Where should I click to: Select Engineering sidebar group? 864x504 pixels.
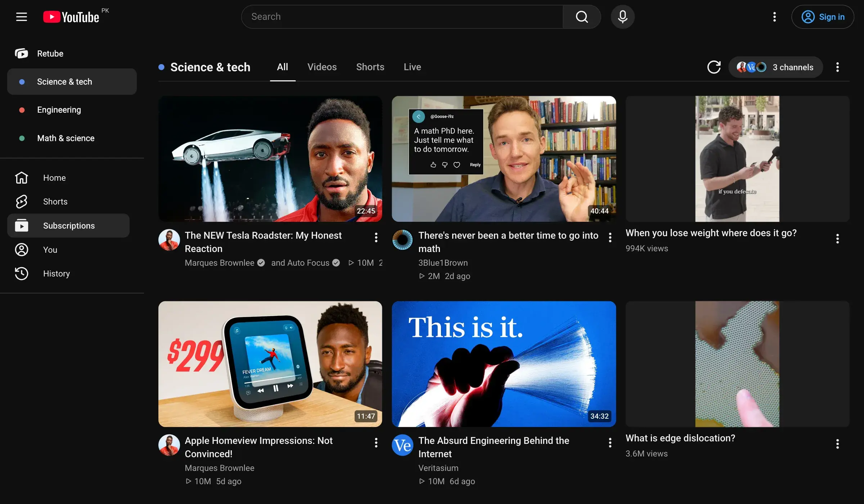pyautogui.click(x=72, y=110)
